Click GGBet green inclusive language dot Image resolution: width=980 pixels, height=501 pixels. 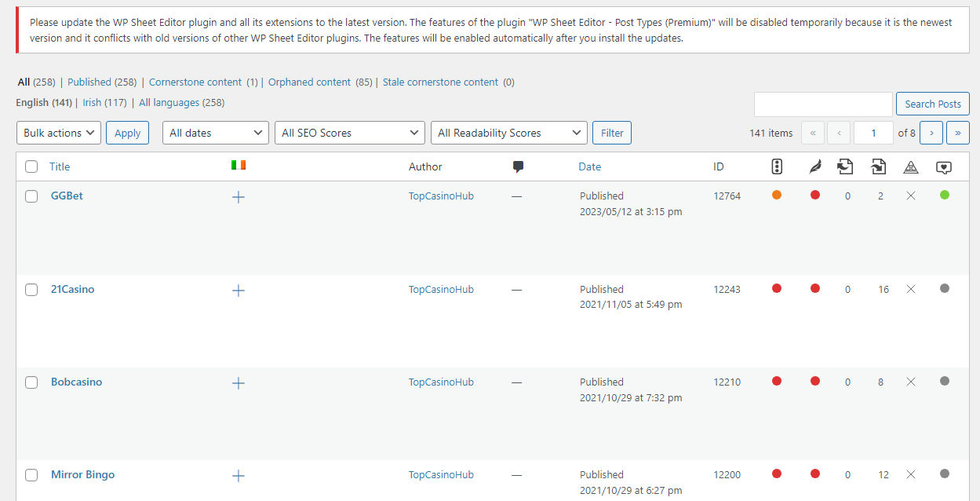click(945, 195)
